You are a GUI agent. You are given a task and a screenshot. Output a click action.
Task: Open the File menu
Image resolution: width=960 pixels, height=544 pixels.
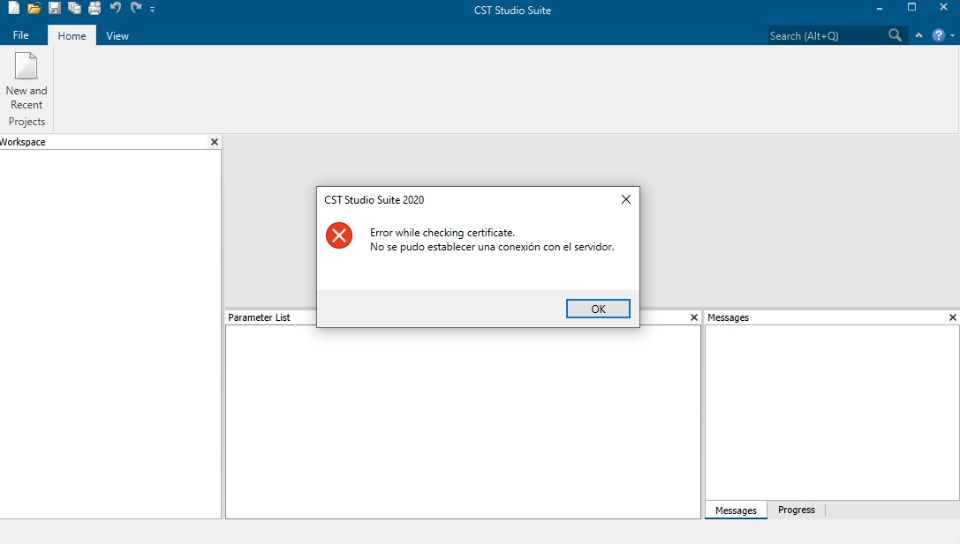(x=21, y=35)
